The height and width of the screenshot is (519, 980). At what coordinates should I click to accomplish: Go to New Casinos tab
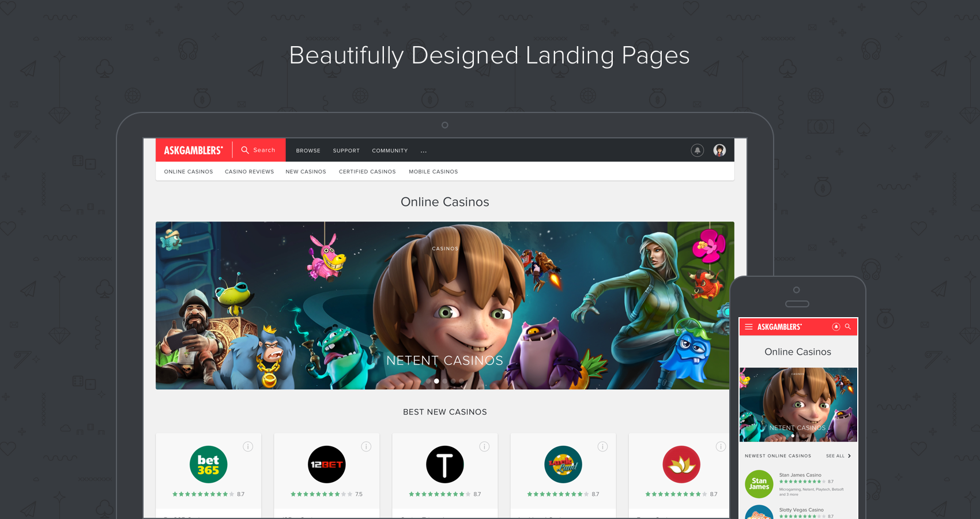(x=306, y=172)
